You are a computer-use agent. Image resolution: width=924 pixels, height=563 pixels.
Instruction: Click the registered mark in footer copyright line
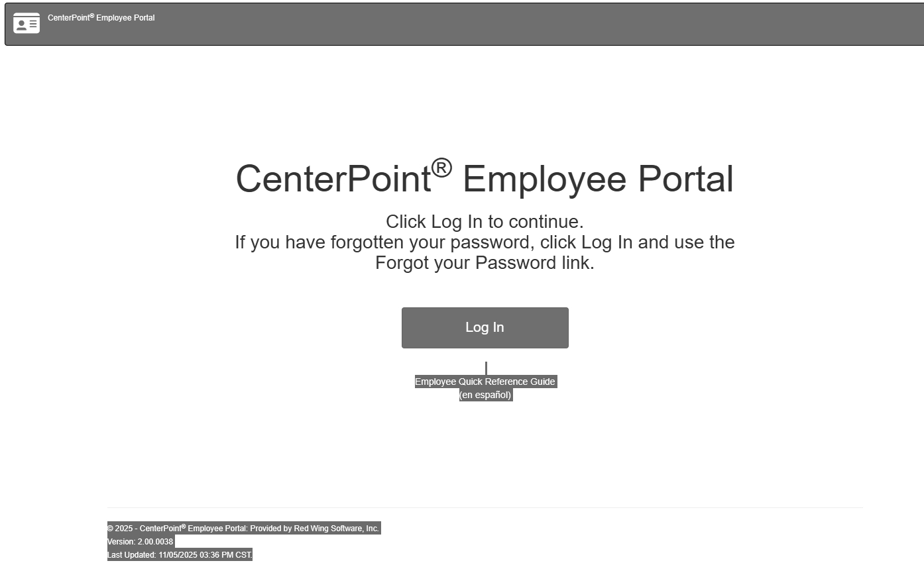click(184, 527)
